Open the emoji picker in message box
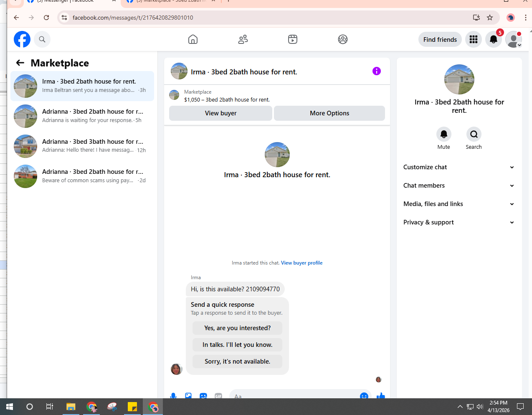This screenshot has width=532, height=415. pos(364,396)
